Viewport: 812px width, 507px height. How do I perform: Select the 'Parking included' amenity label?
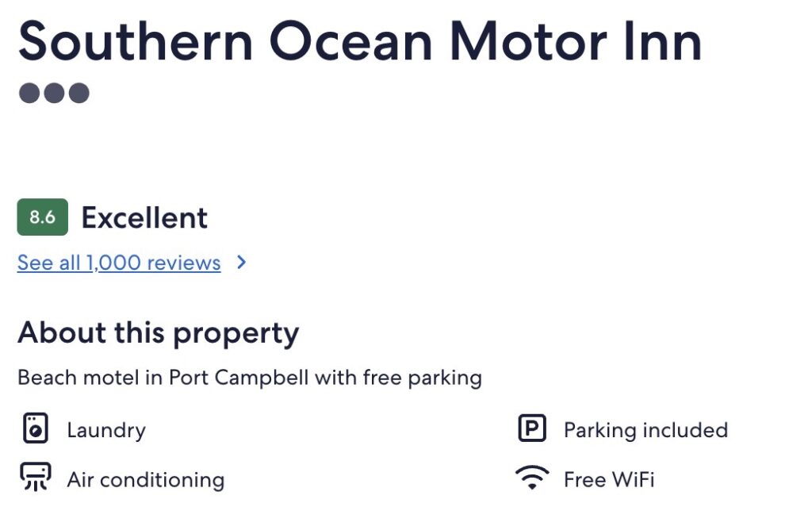click(645, 430)
